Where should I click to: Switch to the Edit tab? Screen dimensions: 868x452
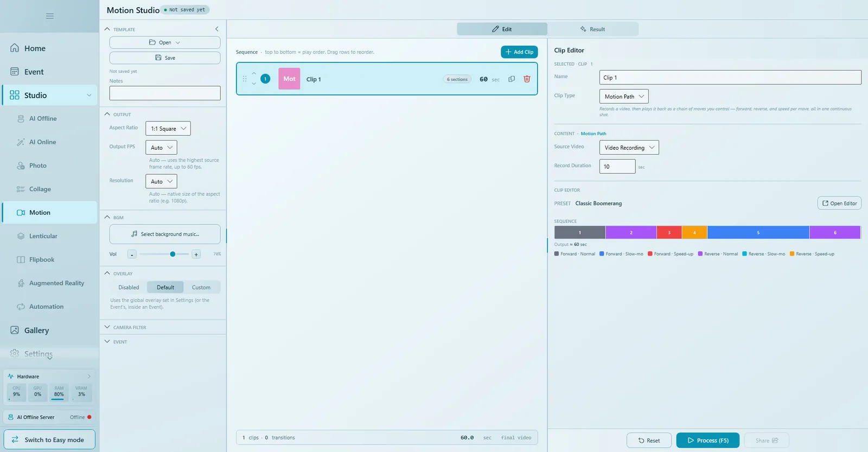tap(502, 29)
